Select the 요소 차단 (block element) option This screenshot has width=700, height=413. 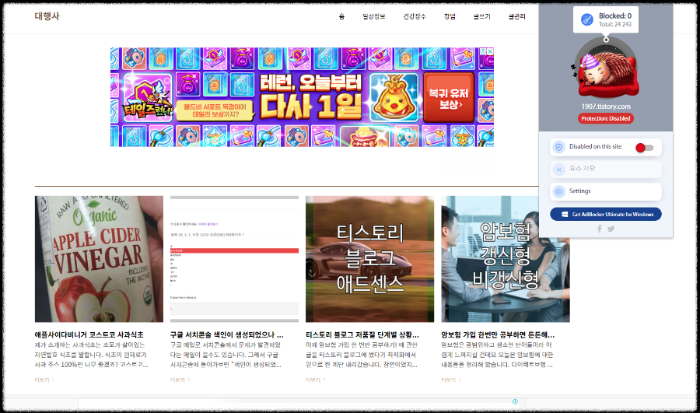coord(606,169)
